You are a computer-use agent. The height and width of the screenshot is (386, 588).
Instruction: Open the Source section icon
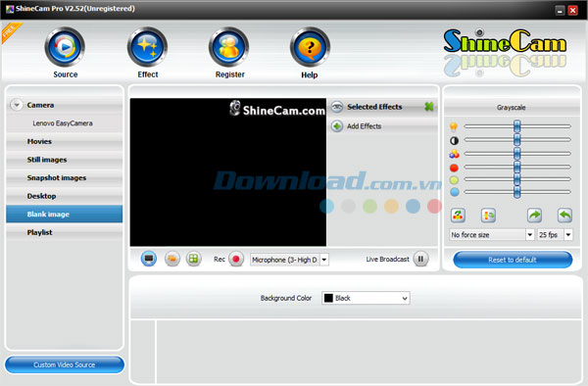point(65,47)
